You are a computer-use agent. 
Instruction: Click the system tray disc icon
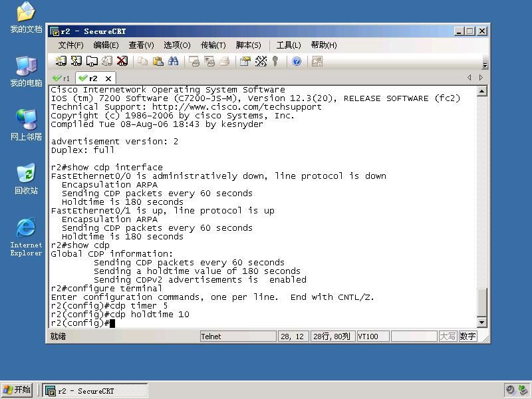(x=510, y=390)
